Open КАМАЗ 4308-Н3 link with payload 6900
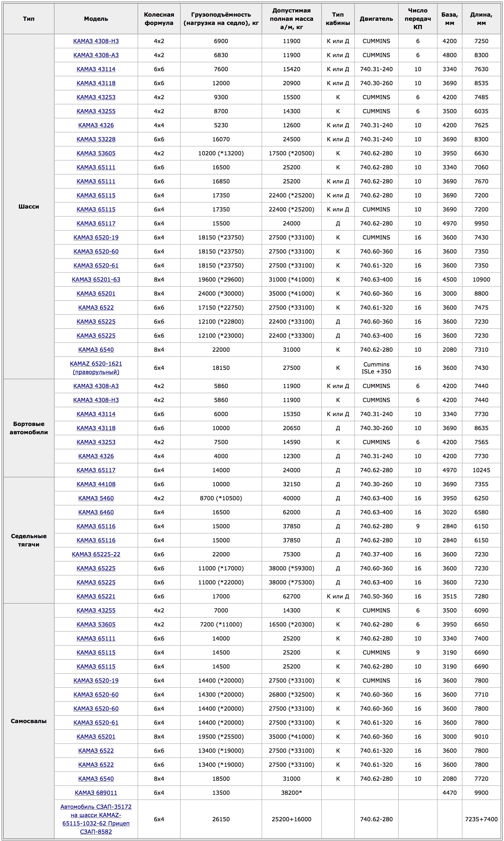 pyautogui.click(x=96, y=41)
